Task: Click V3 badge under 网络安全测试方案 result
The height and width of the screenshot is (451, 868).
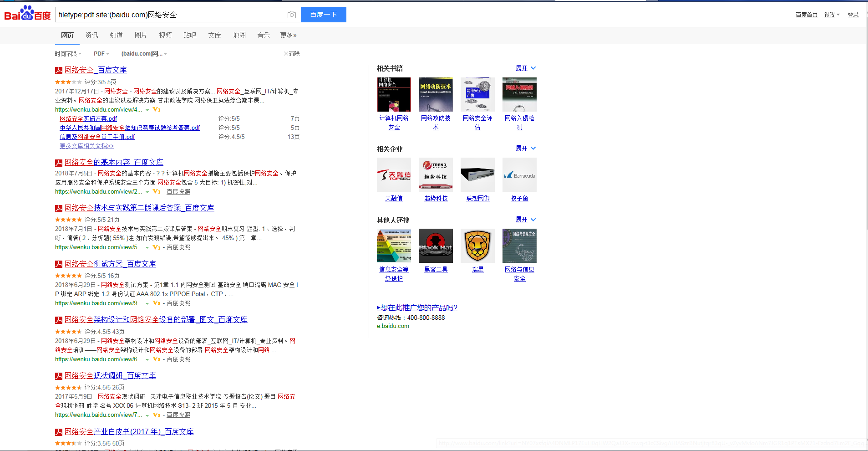Action: coord(157,303)
